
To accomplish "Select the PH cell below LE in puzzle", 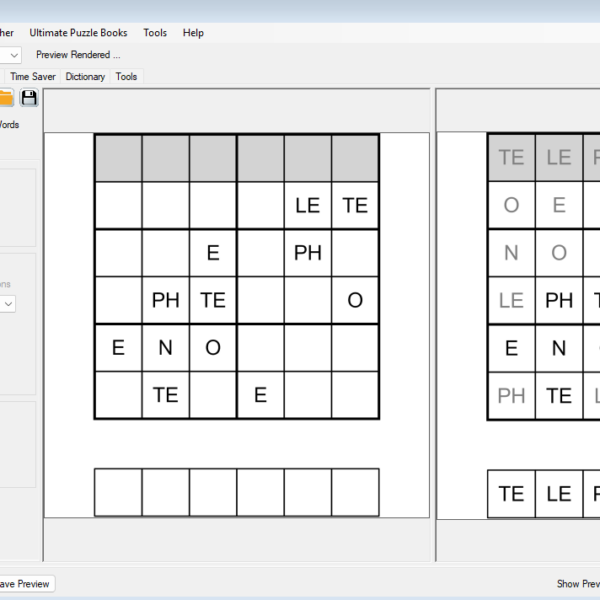I will (x=308, y=253).
